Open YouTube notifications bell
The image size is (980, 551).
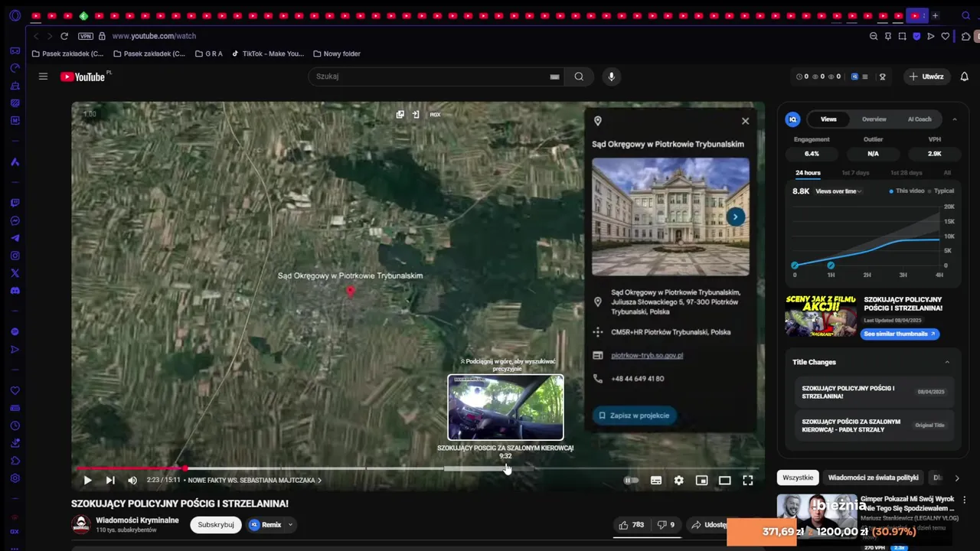(965, 77)
